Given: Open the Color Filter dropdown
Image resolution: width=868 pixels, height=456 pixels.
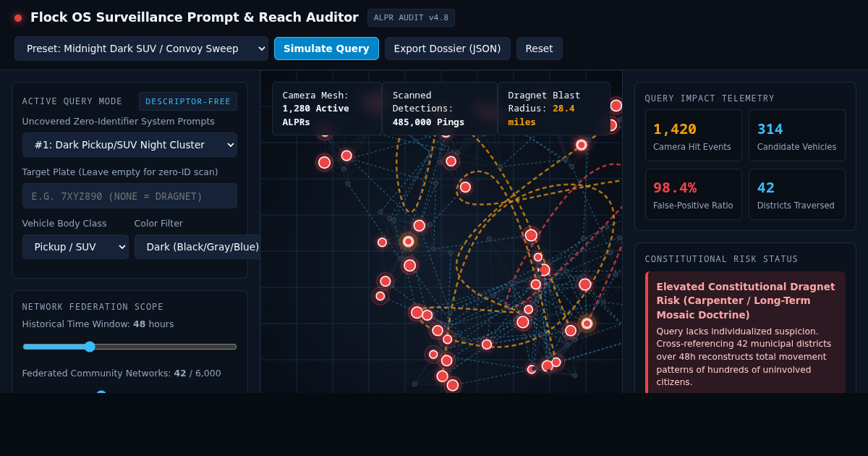Looking at the screenshot, I should 197,247.
